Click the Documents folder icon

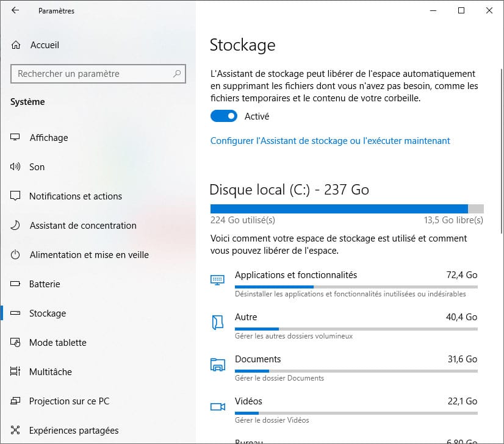(x=218, y=365)
